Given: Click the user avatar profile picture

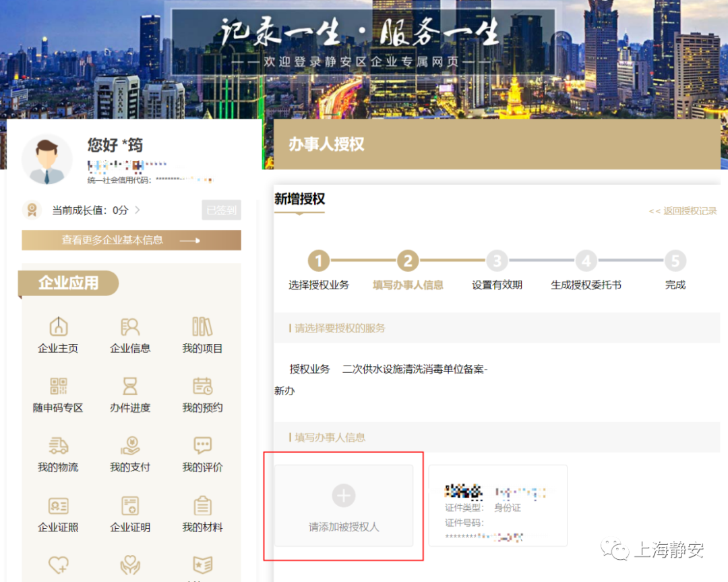Looking at the screenshot, I should (47, 158).
